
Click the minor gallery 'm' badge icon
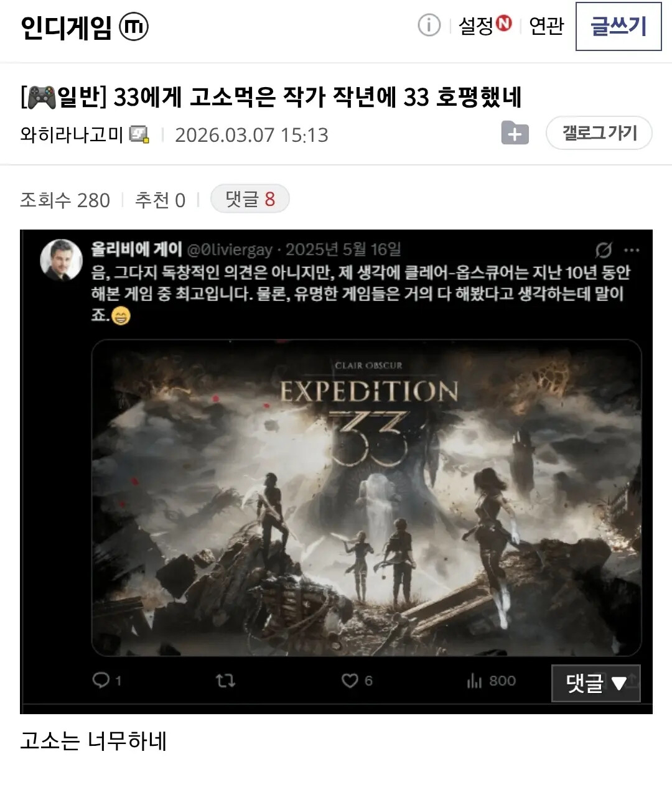click(134, 27)
